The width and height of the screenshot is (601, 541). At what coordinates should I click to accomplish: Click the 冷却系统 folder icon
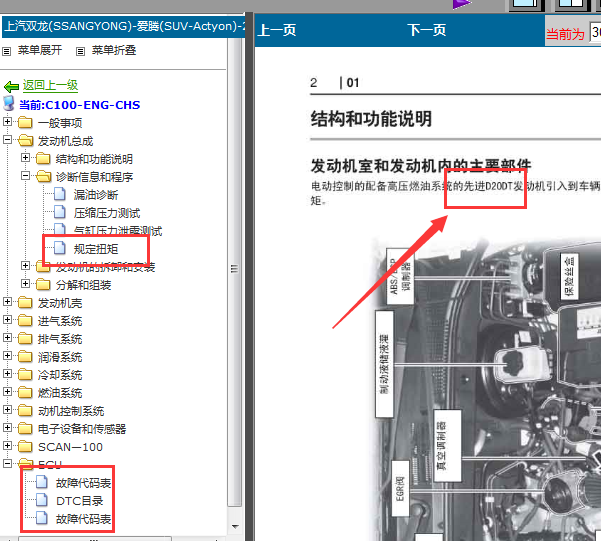point(25,374)
